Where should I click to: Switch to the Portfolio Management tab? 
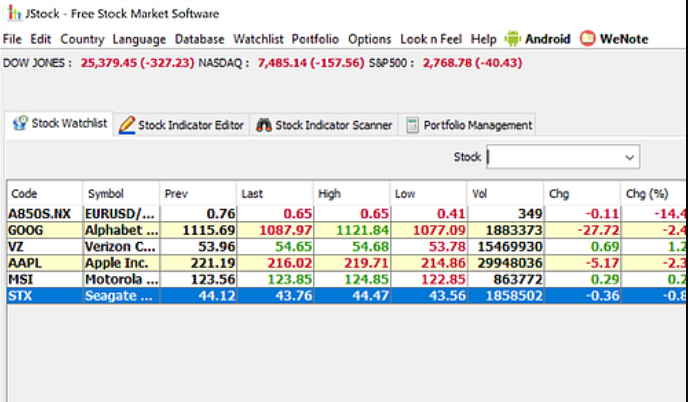click(469, 125)
